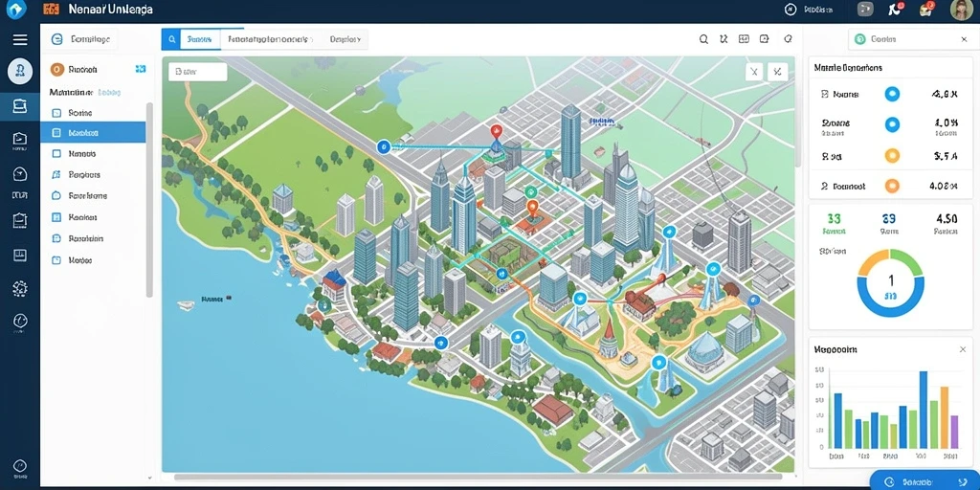Image resolution: width=980 pixels, height=490 pixels.
Task: Click the gift box icon in header
Action: pos(926,9)
